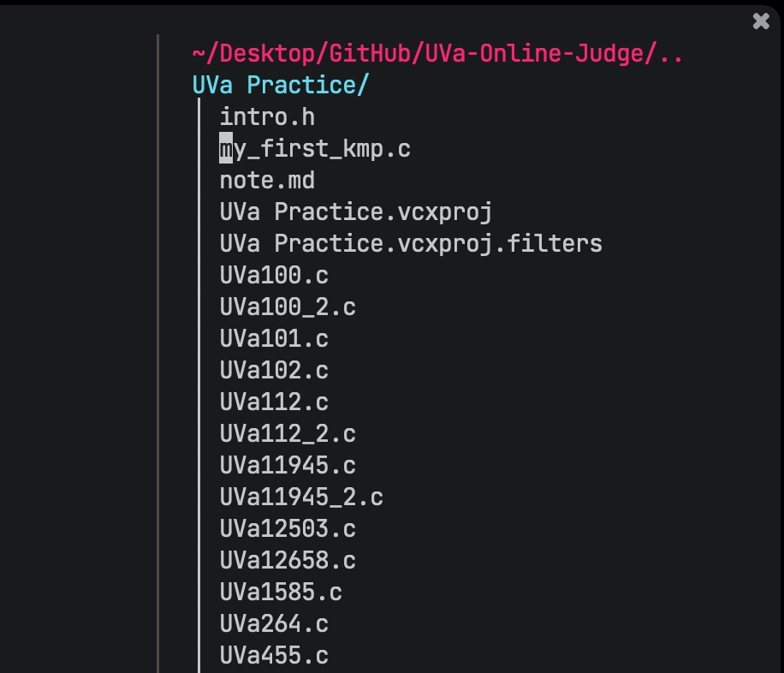Screen dimensions: 784x673
Task: Open UVa1585.c from the directory
Action: 281,592
